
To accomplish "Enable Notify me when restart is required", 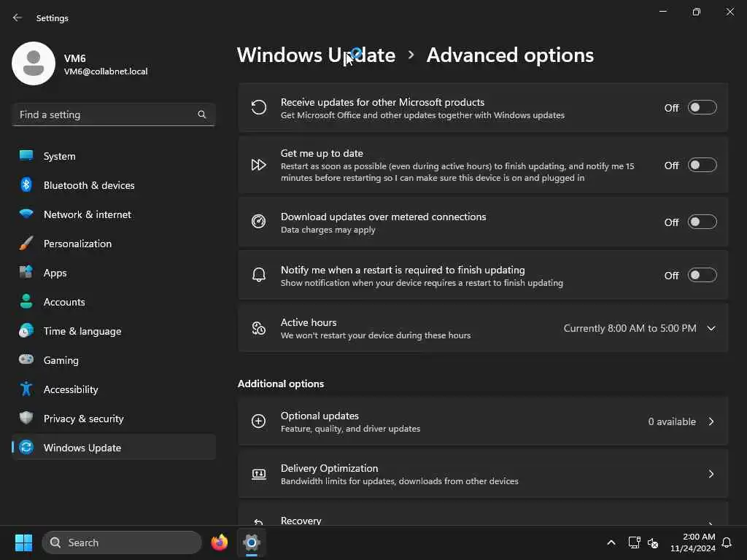I will click(x=703, y=275).
